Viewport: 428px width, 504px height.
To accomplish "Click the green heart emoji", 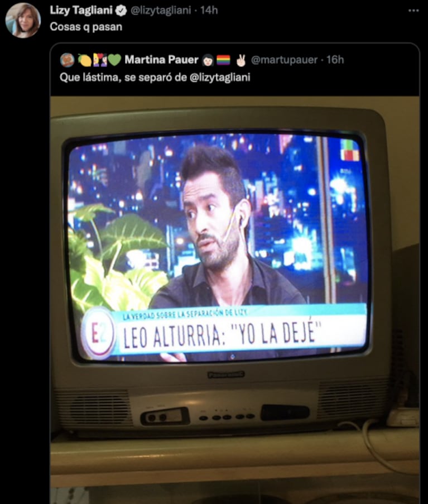I will coord(114,60).
